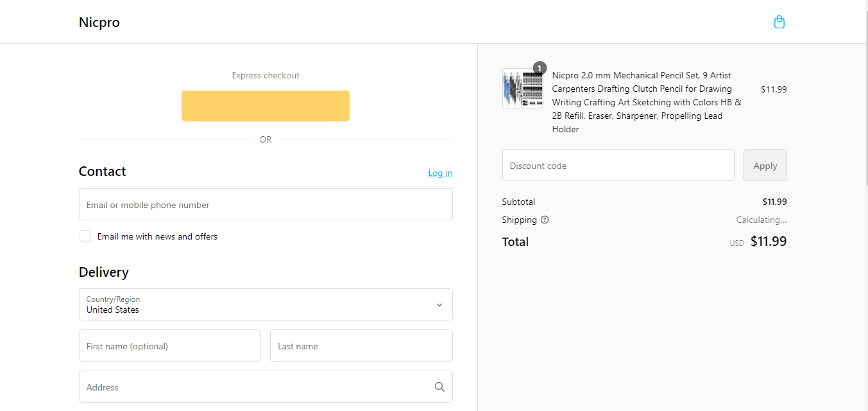Image resolution: width=868 pixels, height=411 pixels.
Task: Click the Nicpro store name link
Action: click(99, 22)
